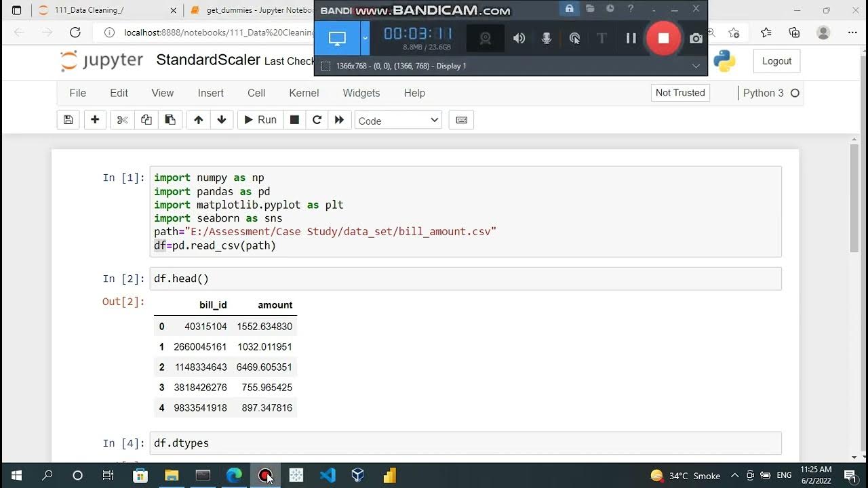The height and width of the screenshot is (488, 868).
Task: Open Bandicam scheduled recording clock icon
Action: coord(610,9)
